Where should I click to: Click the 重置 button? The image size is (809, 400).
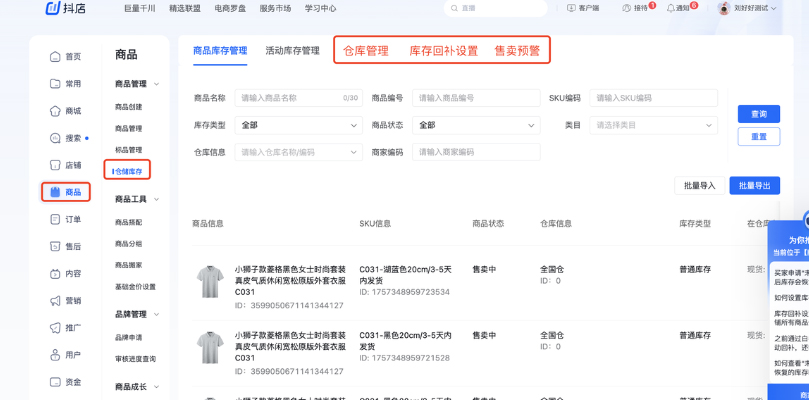tap(758, 137)
